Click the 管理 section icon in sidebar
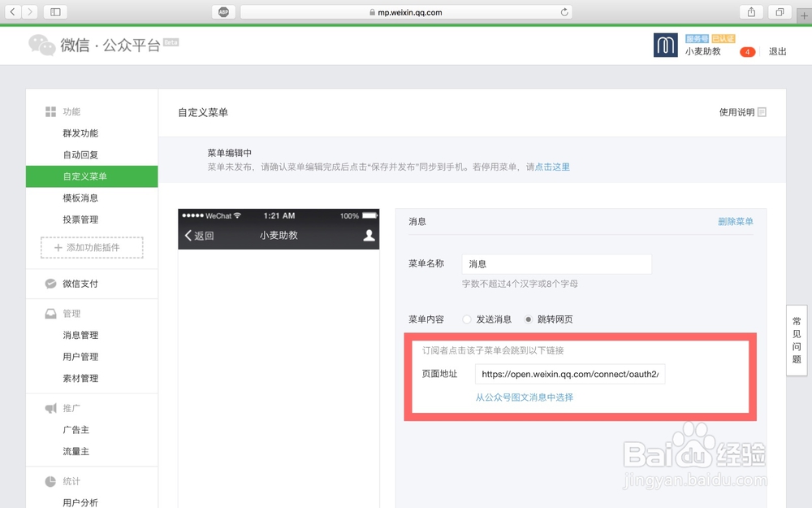Viewport: 812px width, 508px height. [x=50, y=314]
